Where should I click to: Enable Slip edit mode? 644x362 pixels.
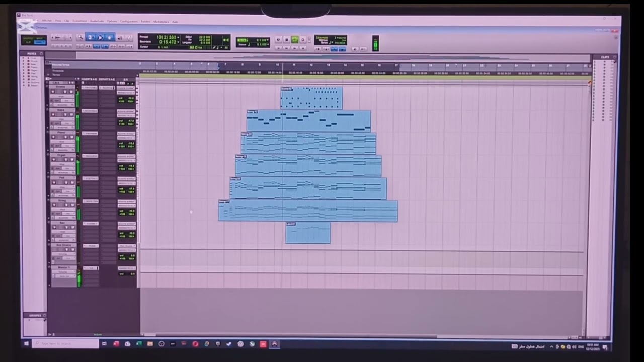pyautogui.click(x=27, y=42)
